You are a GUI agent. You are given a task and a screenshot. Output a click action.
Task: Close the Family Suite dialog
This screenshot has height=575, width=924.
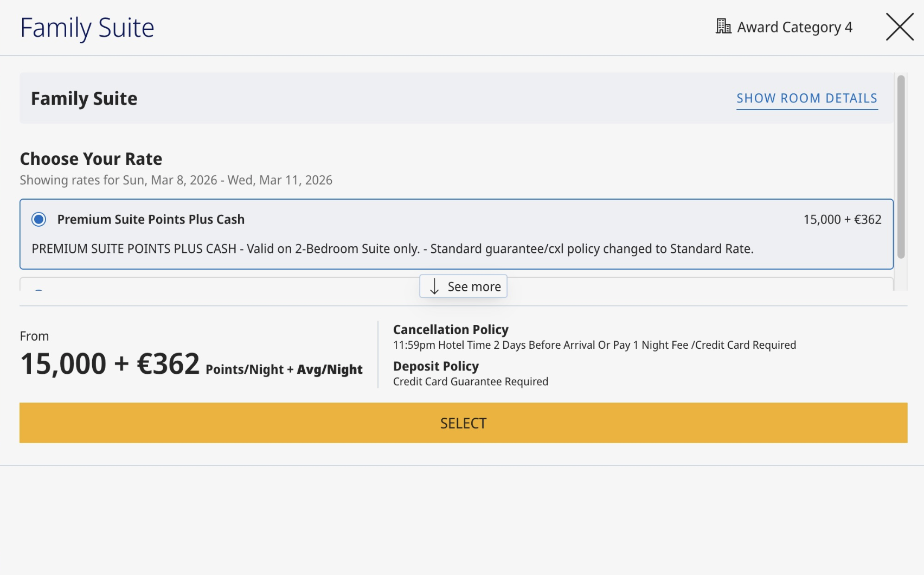pyautogui.click(x=900, y=27)
